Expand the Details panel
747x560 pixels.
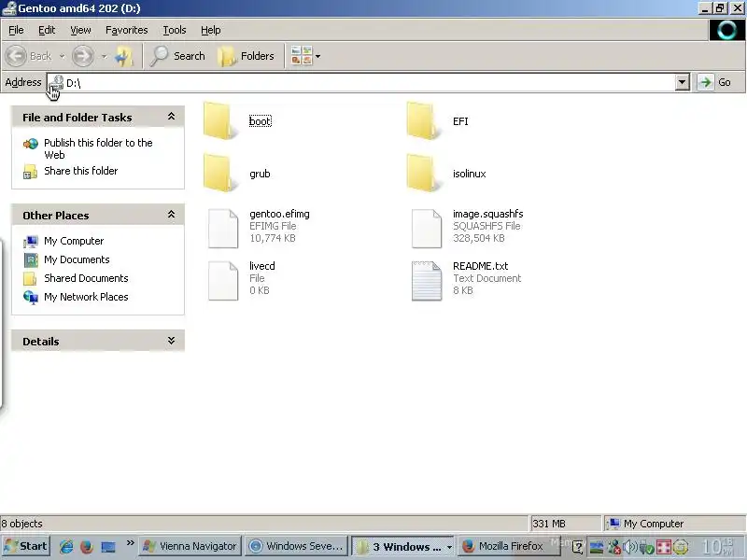(171, 341)
